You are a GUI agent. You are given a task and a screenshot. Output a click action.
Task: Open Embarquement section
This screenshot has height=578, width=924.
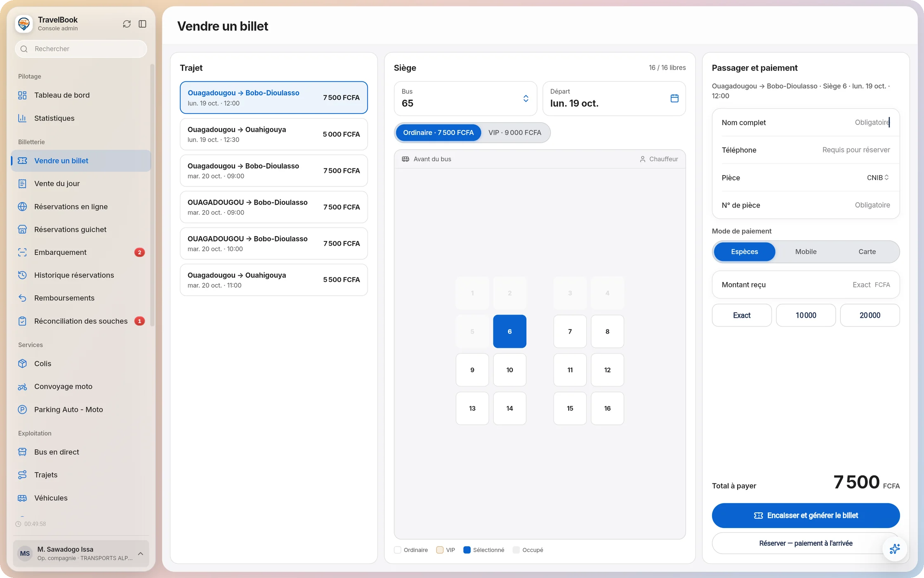(x=81, y=252)
